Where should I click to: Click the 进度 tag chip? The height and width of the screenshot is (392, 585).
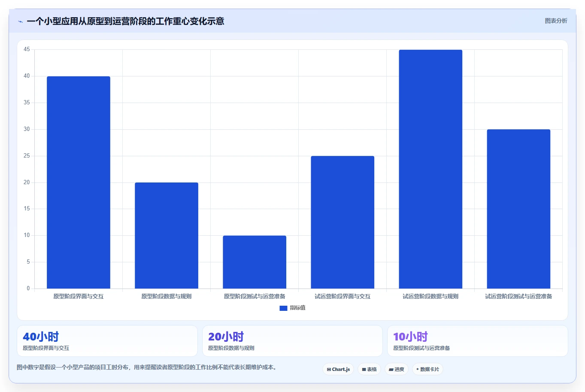click(397, 369)
